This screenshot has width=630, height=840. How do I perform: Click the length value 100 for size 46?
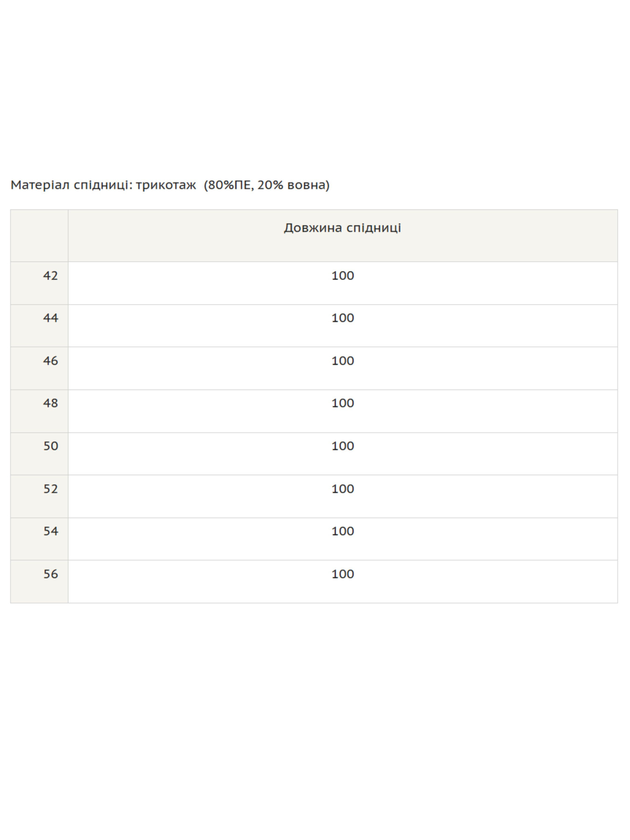click(343, 361)
